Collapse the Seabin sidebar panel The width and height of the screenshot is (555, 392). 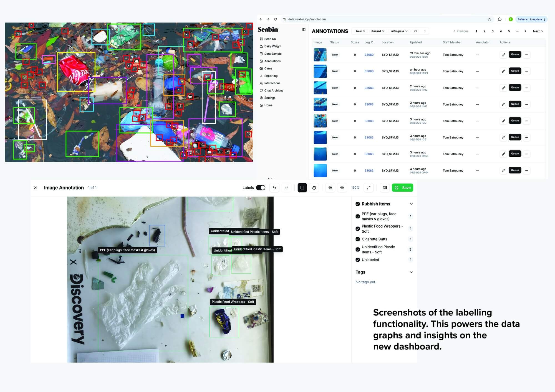click(304, 30)
